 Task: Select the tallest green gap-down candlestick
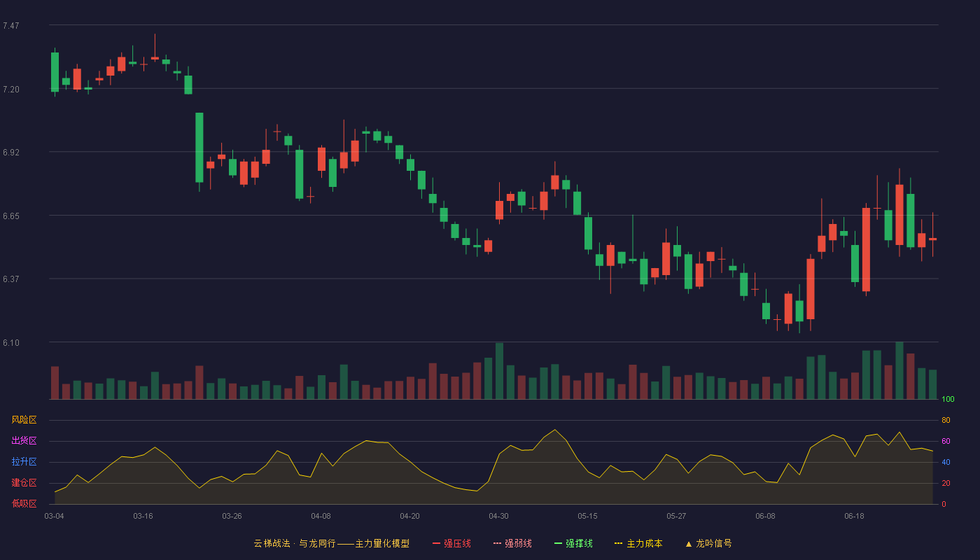click(x=199, y=148)
